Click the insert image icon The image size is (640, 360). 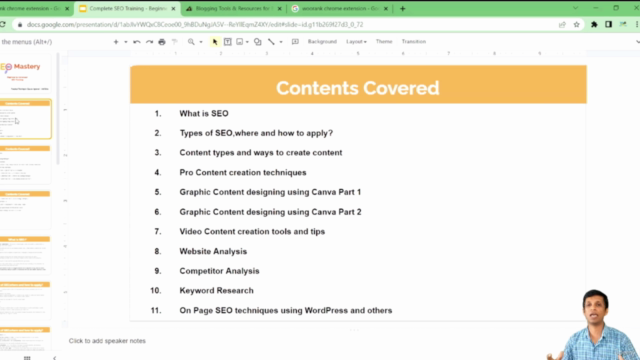pyautogui.click(x=240, y=42)
